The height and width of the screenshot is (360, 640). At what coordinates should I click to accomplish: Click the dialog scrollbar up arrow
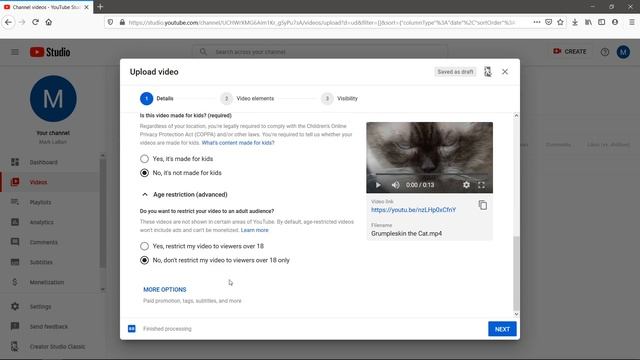[x=516, y=116]
